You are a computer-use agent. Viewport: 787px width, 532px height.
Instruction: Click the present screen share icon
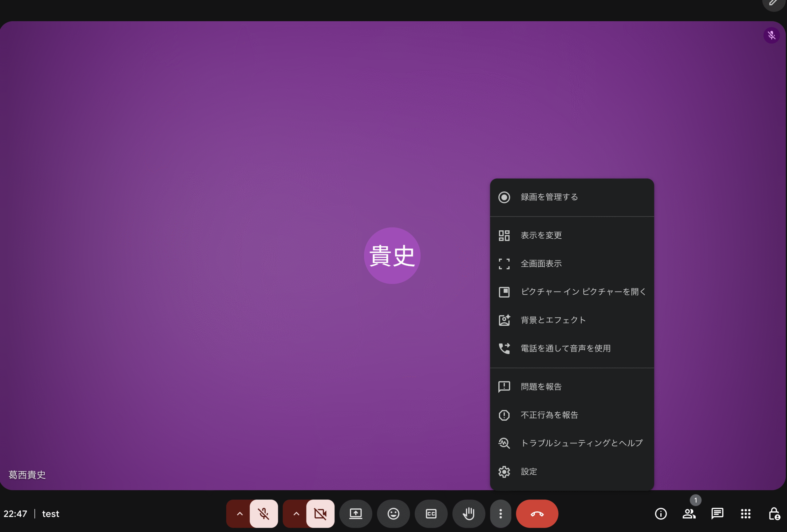click(356, 514)
